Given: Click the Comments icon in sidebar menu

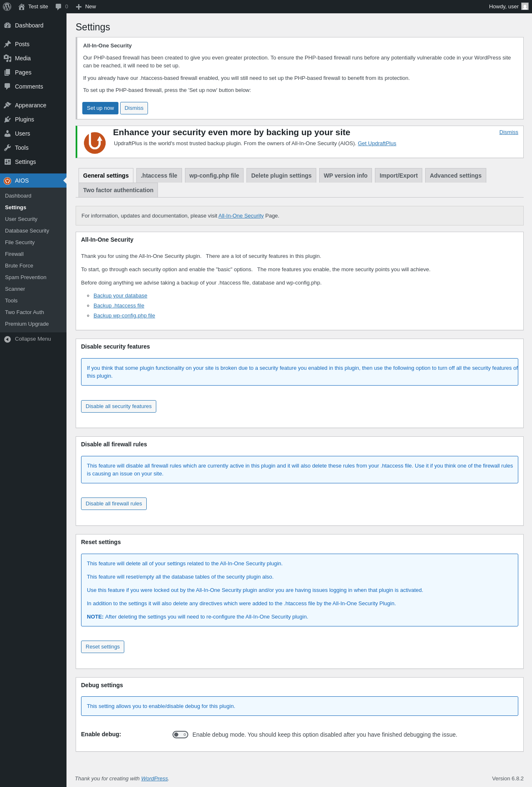Looking at the screenshot, I should 7,87.
